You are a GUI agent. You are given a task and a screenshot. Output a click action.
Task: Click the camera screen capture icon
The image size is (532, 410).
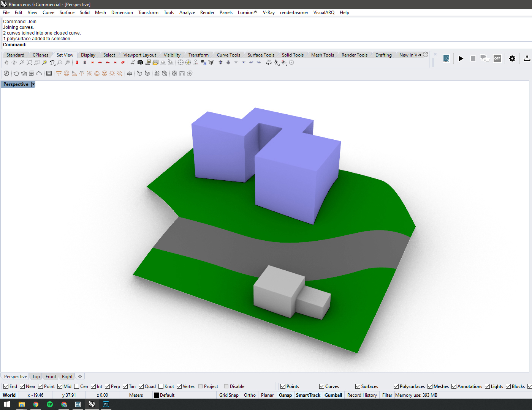(x=140, y=63)
